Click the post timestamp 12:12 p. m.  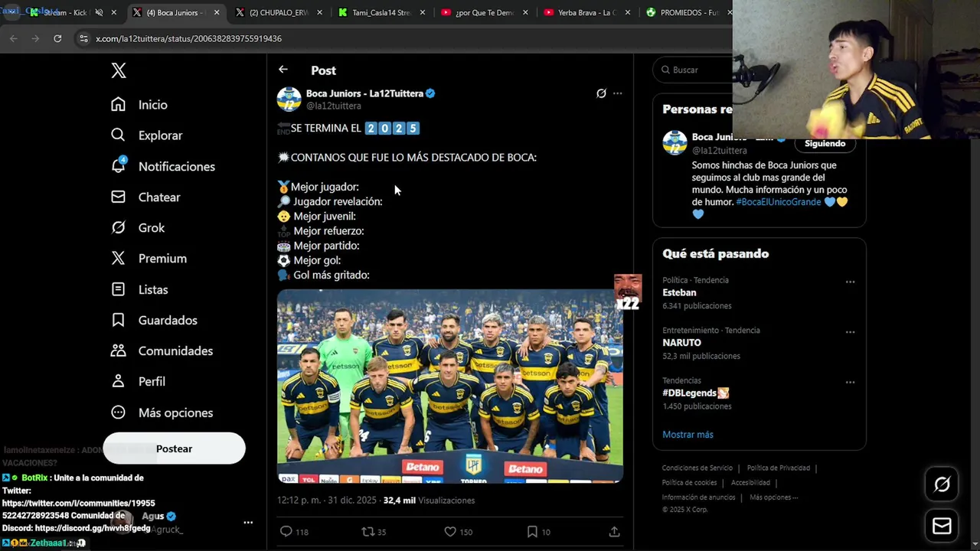pos(326,500)
